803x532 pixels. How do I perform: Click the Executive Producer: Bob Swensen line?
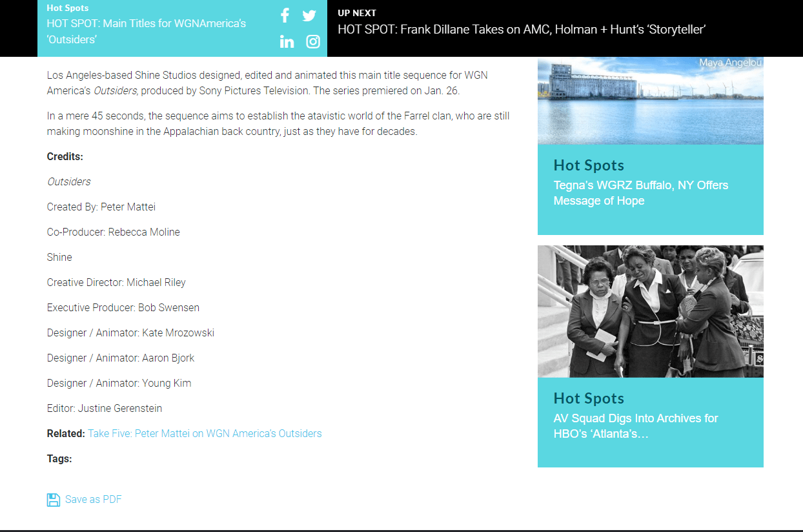123,307
